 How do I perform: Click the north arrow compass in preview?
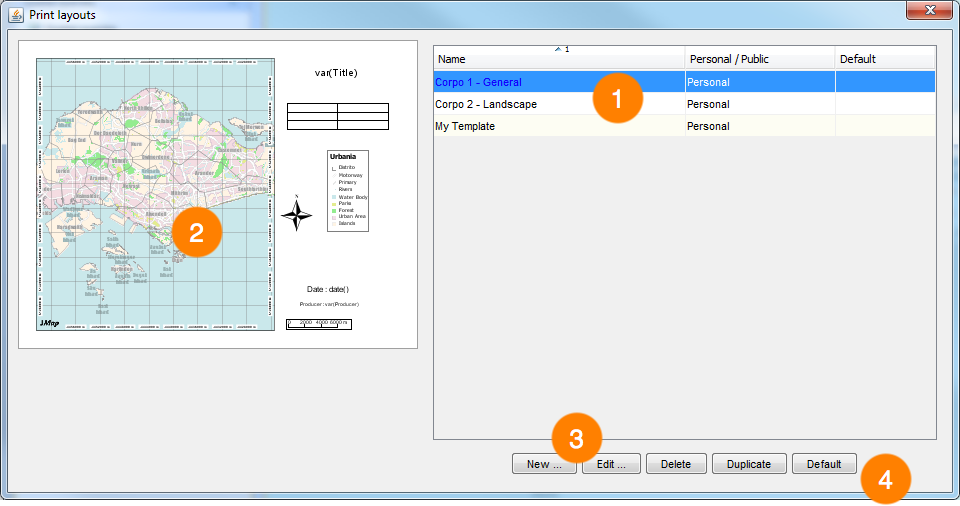point(297,213)
